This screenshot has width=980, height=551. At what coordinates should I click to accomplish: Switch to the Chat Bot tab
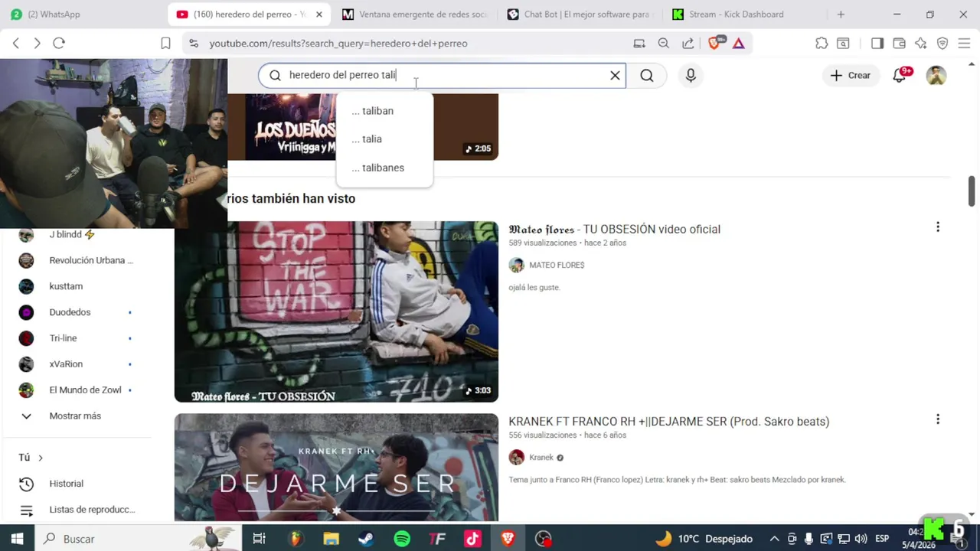[580, 15]
